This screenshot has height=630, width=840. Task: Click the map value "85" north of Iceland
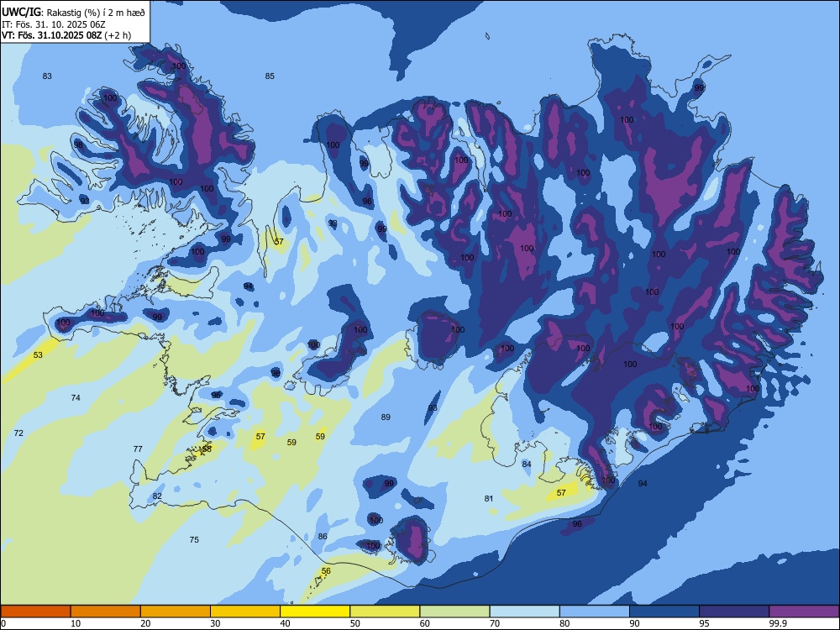(x=270, y=76)
